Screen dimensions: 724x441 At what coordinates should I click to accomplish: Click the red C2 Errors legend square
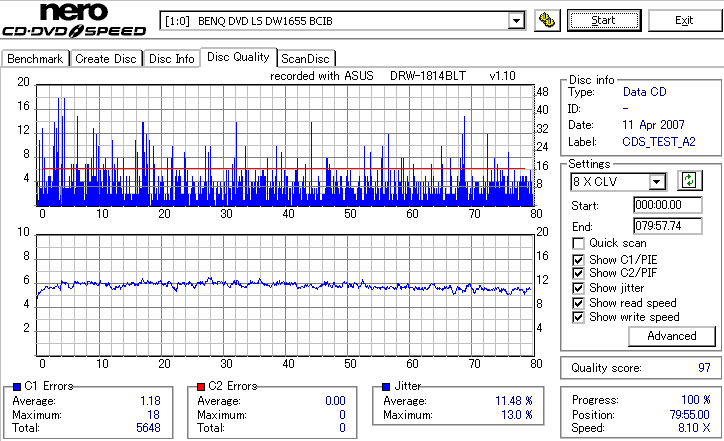(201, 387)
